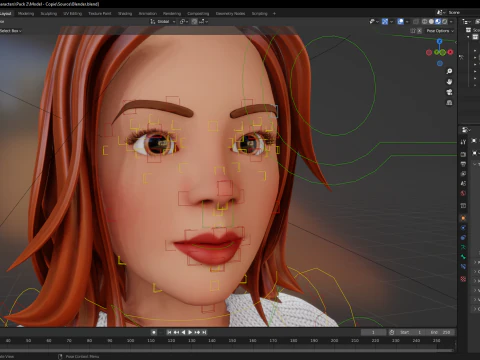
Task: Open the Bone Constraints properties tab
Action: (x=463, y=267)
